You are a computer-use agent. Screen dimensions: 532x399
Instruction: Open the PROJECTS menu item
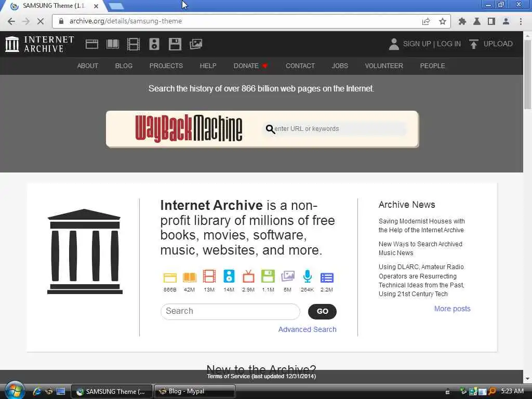click(166, 66)
